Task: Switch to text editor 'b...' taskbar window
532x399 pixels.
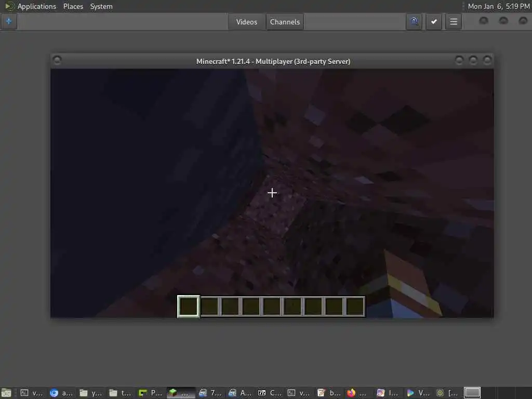Action: (329, 393)
